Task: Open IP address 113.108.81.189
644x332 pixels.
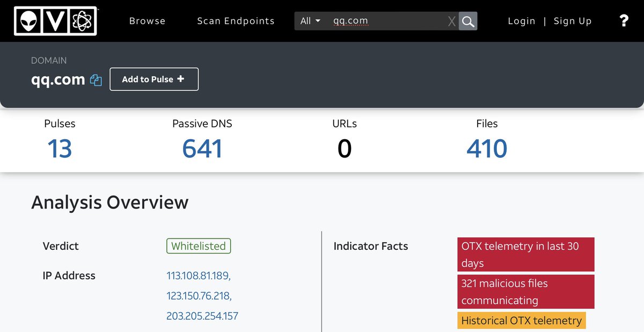Action: [198, 276]
